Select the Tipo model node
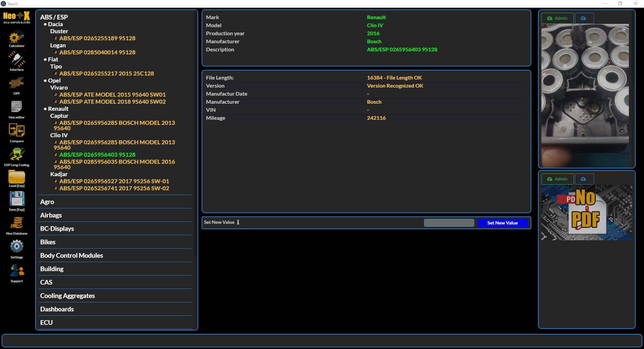This screenshot has width=644, height=349. [x=56, y=66]
